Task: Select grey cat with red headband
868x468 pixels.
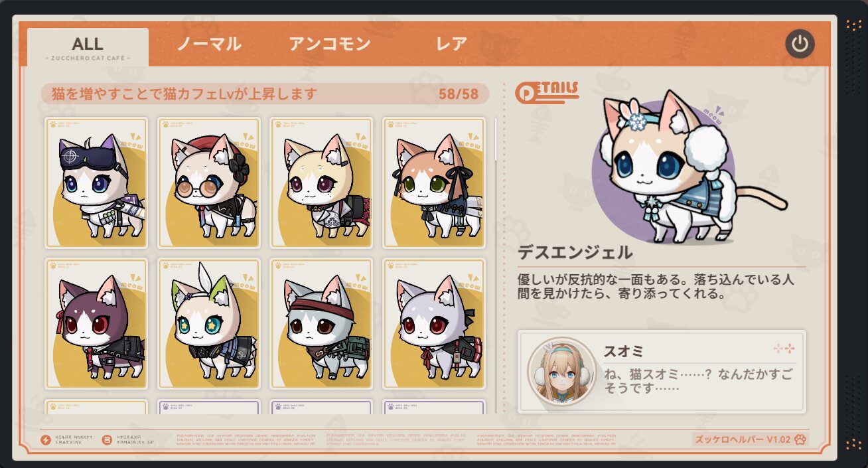Action: pyautogui.click(x=322, y=323)
